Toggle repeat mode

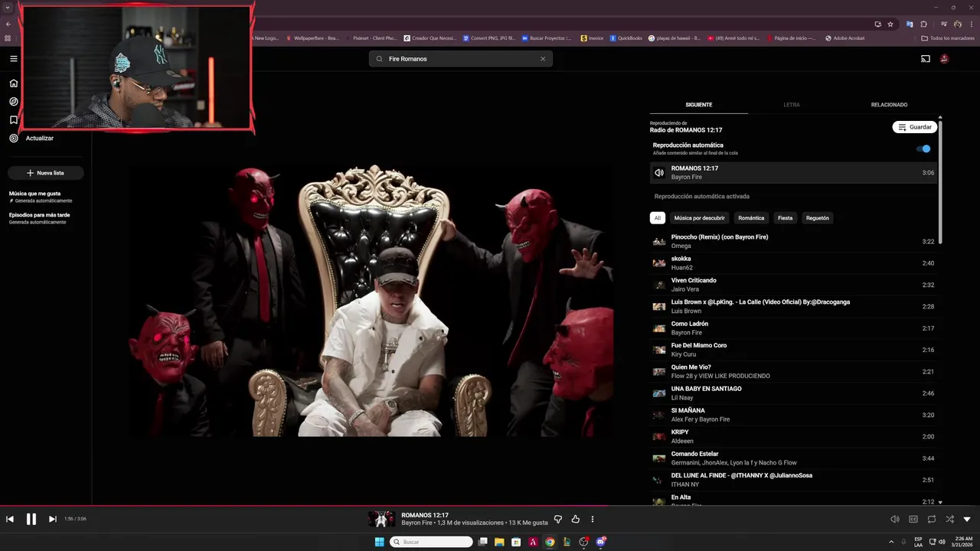pos(932,519)
